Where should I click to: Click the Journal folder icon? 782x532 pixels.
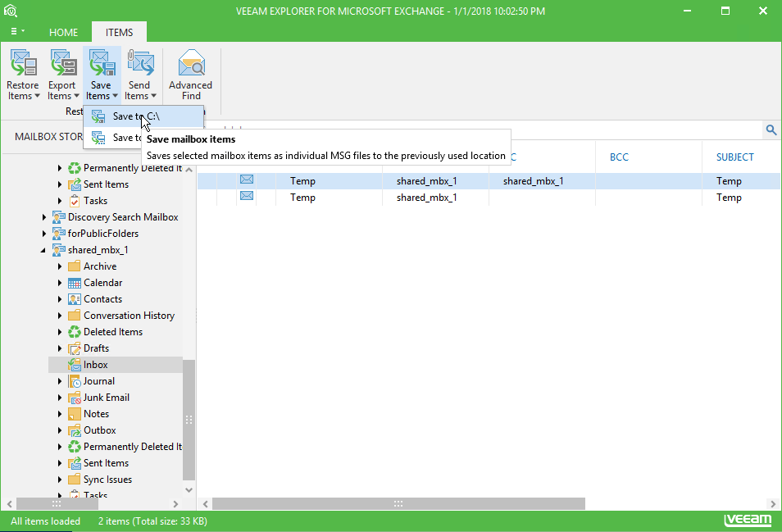[x=75, y=381]
